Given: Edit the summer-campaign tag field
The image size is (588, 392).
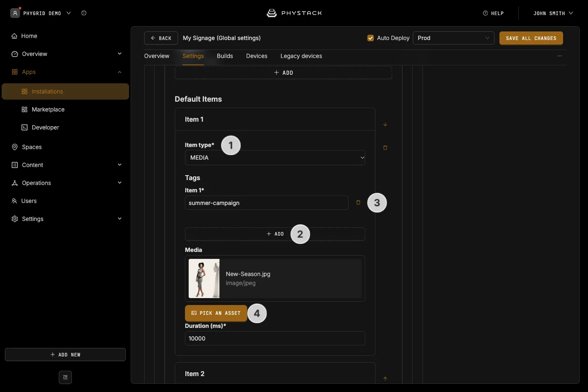Looking at the screenshot, I should 267,203.
